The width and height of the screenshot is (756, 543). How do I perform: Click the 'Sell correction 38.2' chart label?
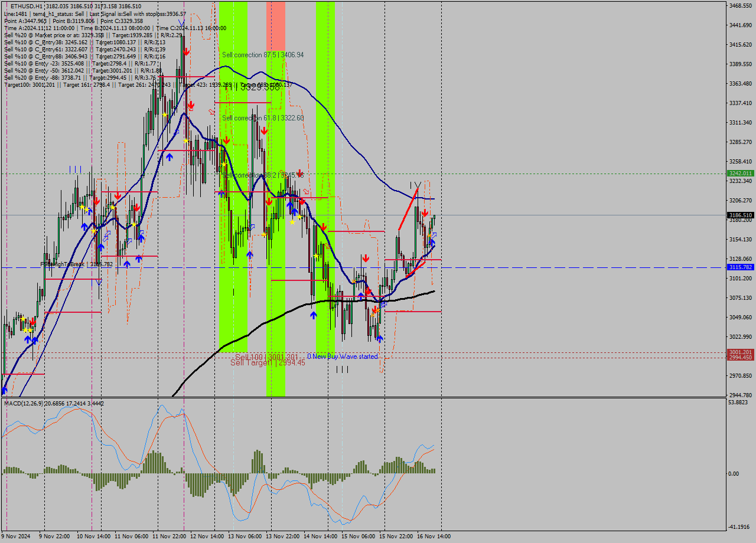point(263,175)
